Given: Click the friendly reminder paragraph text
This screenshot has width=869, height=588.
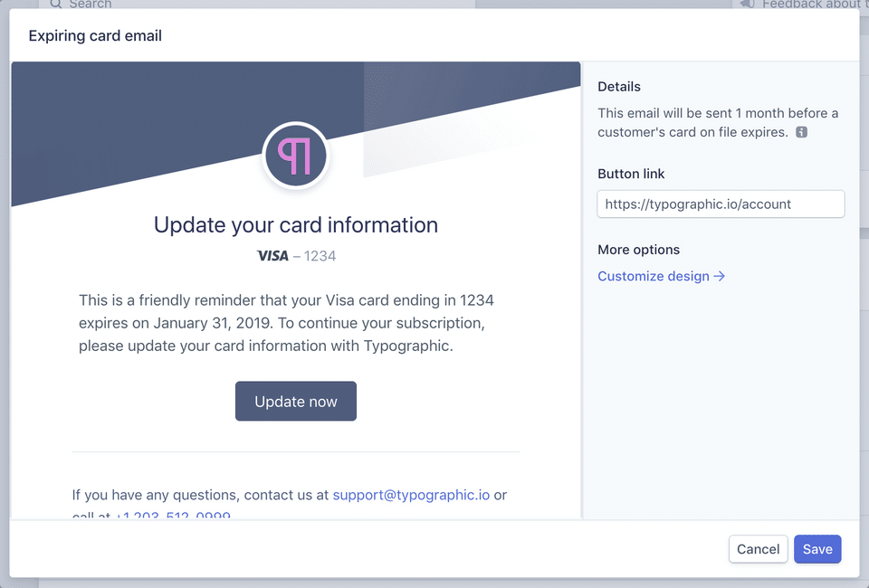Looking at the screenshot, I should [x=287, y=323].
